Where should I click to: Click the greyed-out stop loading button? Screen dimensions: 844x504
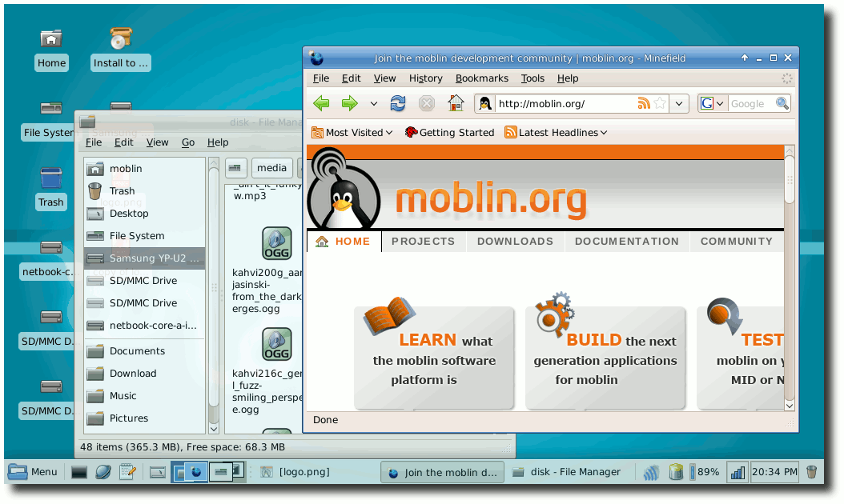pos(427,103)
